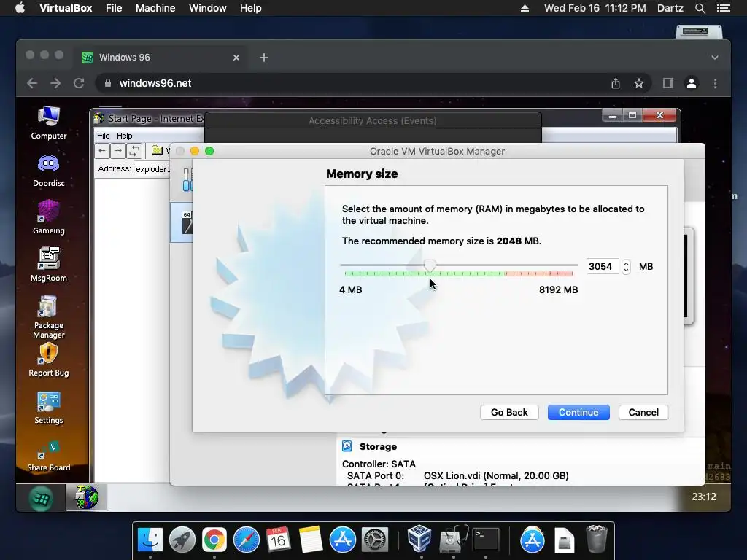
Task: Click the eject icon in the menu bar
Action: point(525,8)
